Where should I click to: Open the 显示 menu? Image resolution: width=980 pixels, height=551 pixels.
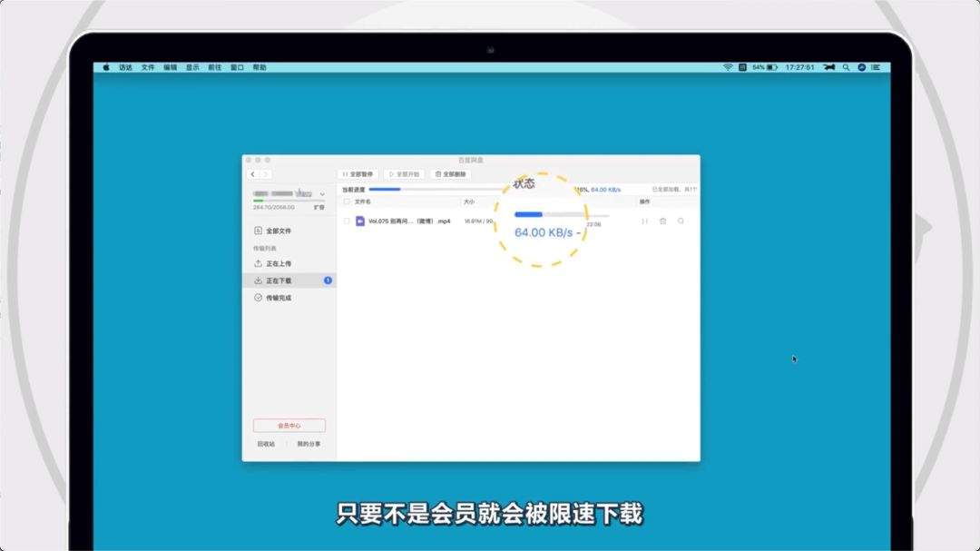tap(192, 67)
